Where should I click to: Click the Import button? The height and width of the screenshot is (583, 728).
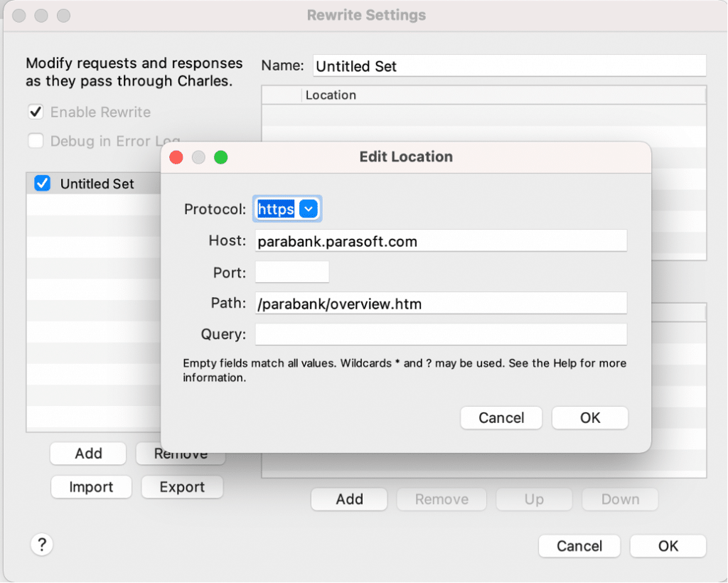[91, 487]
